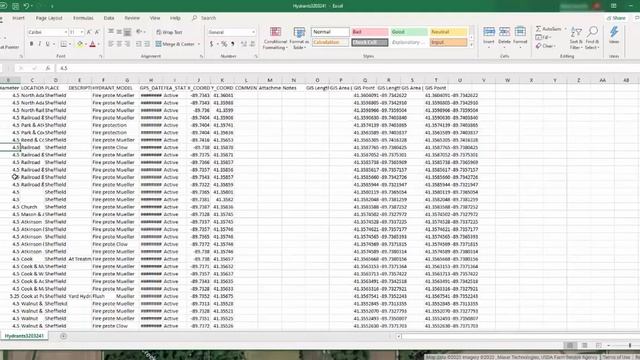The image size is (640, 360).
Task: Apply Percent Style number format
Action: (x=224, y=44)
